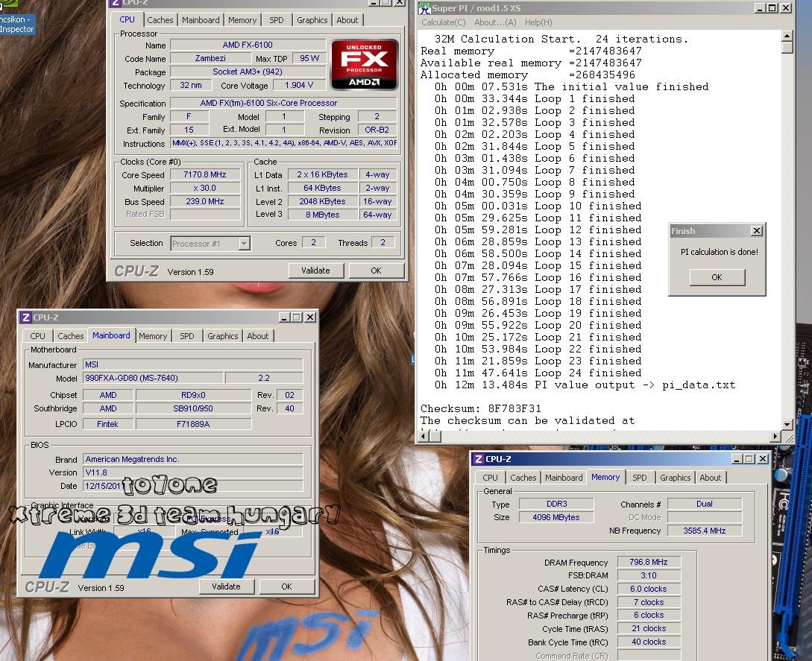Click the BIOS brand American Megatrends Inc.

[x=192, y=459]
